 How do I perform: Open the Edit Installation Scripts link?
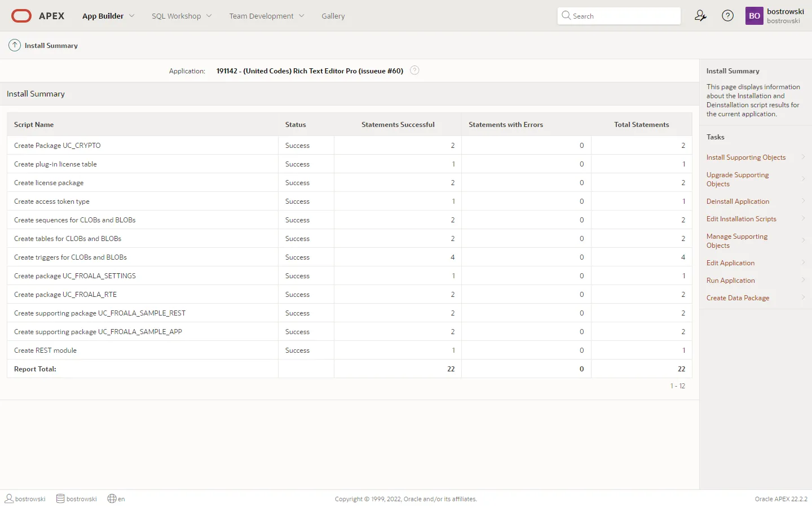pos(742,219)
